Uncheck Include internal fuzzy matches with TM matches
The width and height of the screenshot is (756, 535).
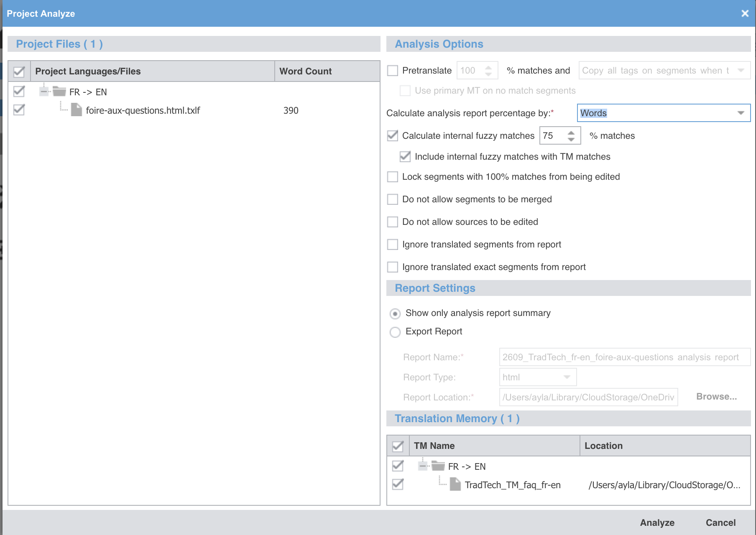pos(405,156)
